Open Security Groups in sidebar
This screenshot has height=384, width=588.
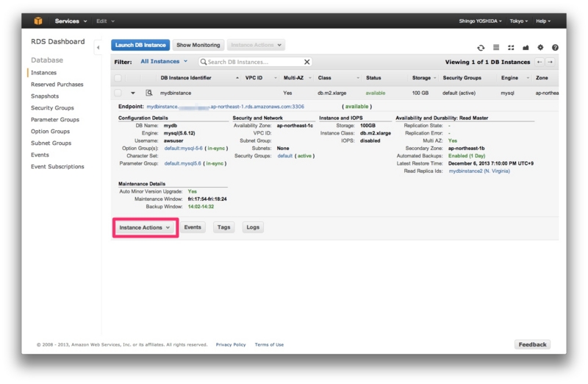[x=52, y=107]
